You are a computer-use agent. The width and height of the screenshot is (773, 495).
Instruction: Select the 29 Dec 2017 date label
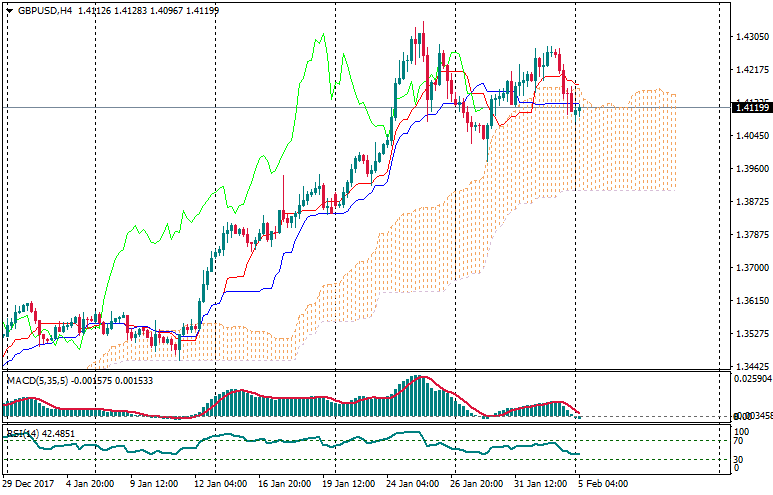coord(30,484)
